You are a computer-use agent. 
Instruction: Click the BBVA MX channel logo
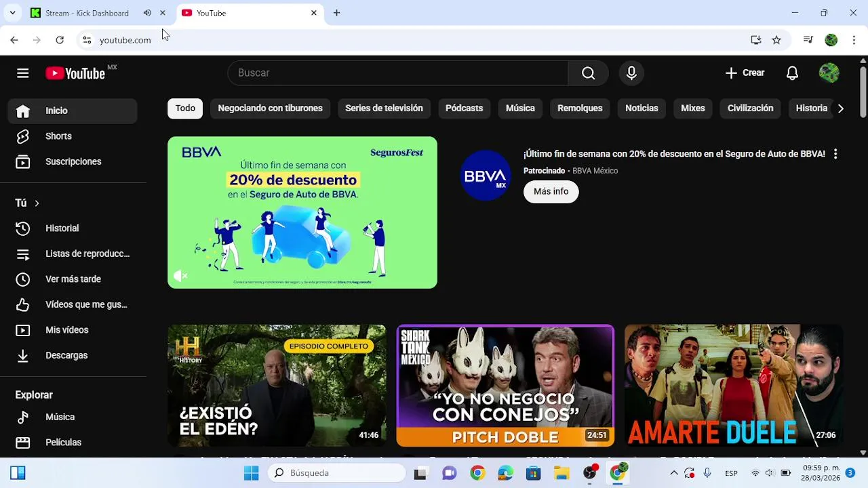tap(485, 176)
